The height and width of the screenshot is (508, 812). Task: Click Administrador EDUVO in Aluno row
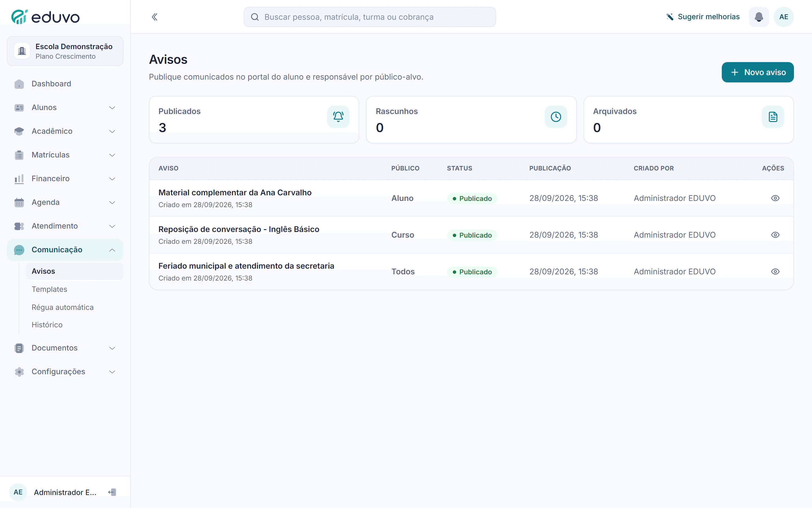[x=674, y=198]
